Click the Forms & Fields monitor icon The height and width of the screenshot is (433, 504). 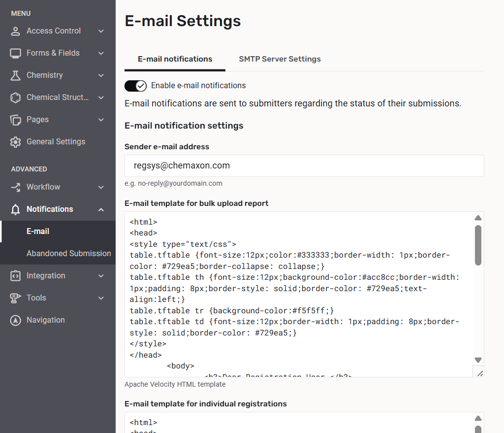click(x=16, y=53)
